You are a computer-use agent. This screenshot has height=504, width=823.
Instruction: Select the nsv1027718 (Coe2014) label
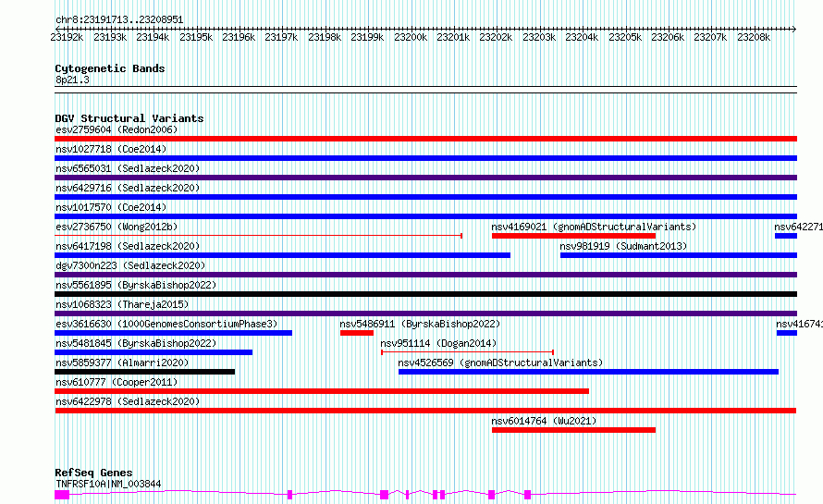point(111,149)
